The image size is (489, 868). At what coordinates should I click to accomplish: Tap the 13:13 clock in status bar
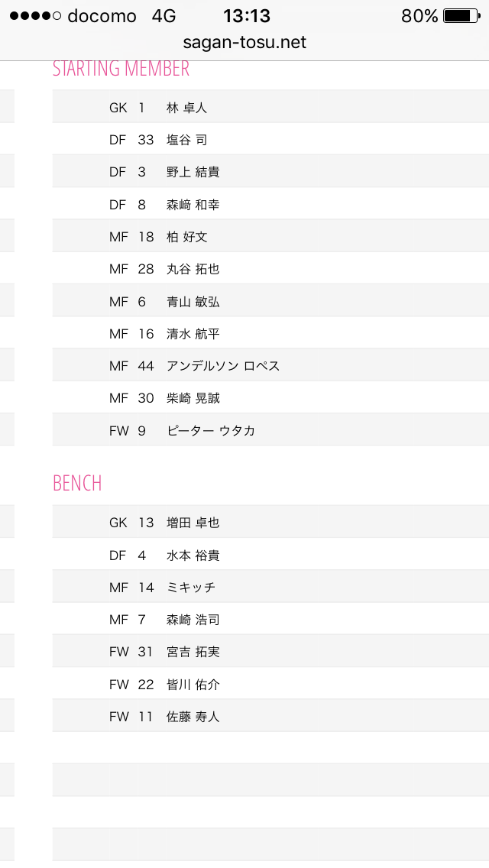tap(246, 16)
